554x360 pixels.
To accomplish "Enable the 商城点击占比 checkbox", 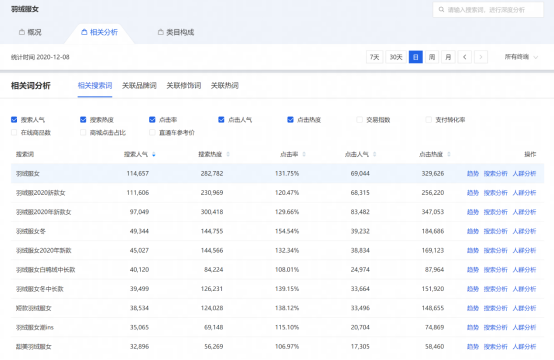I will 83,132.
